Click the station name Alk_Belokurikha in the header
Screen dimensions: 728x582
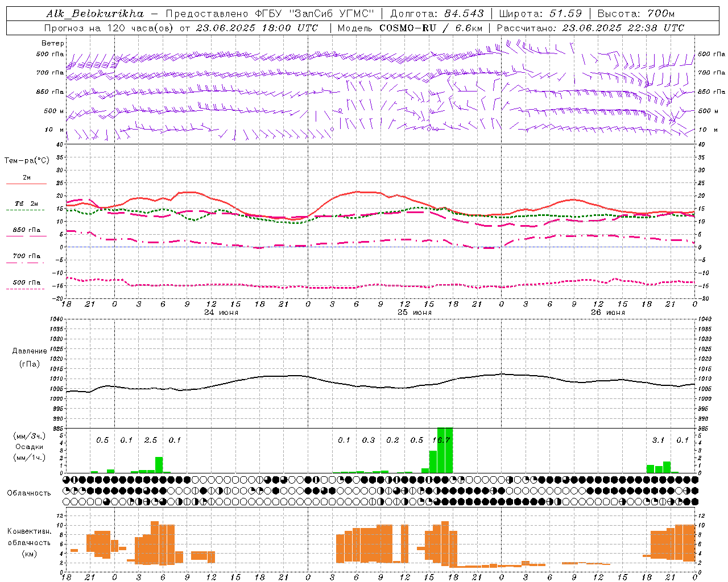95,14
